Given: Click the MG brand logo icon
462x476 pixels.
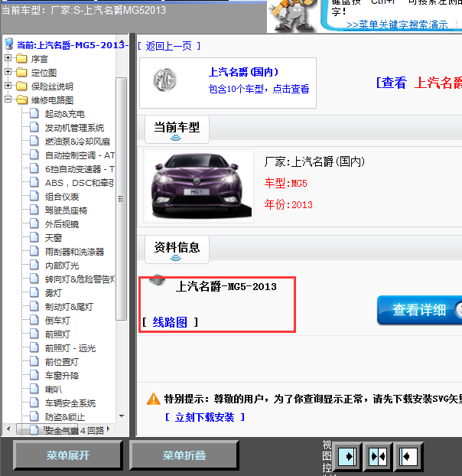Looking at the screenshot, I should tap(164, 80).
